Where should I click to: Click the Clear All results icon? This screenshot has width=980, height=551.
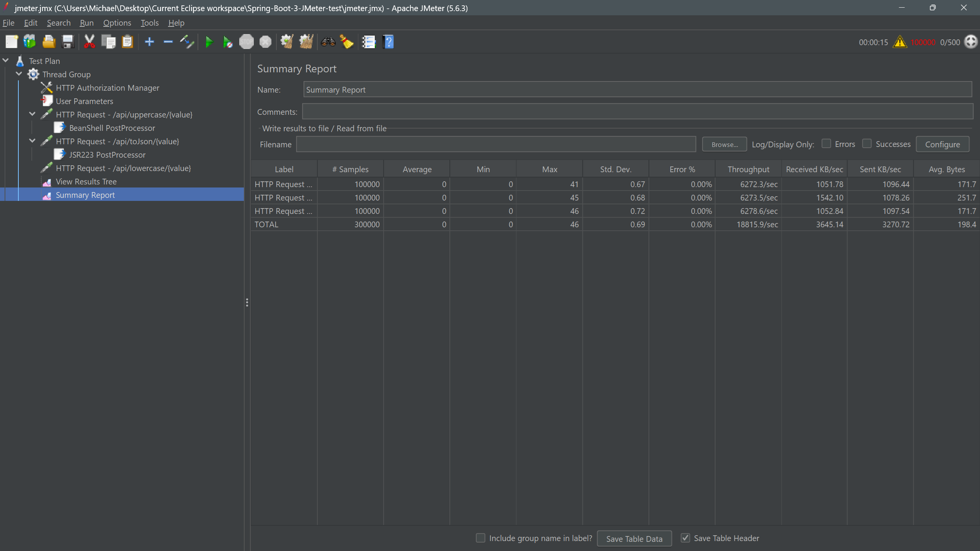click(x=306, y=42)
